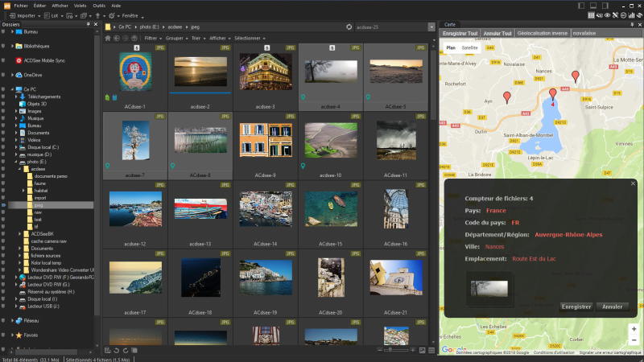Click Enregistrer Tout button
The width and height of the screenshot is (644, 362).
[x=460, y=33]
